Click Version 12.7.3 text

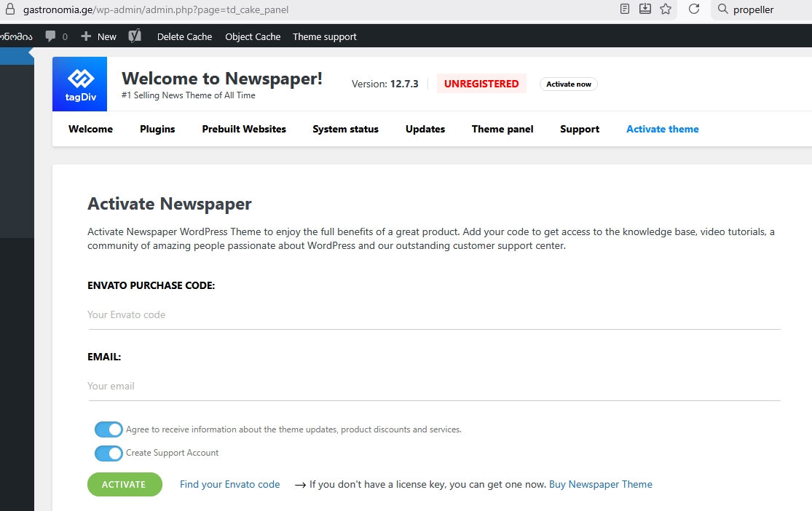click(385, 84)
